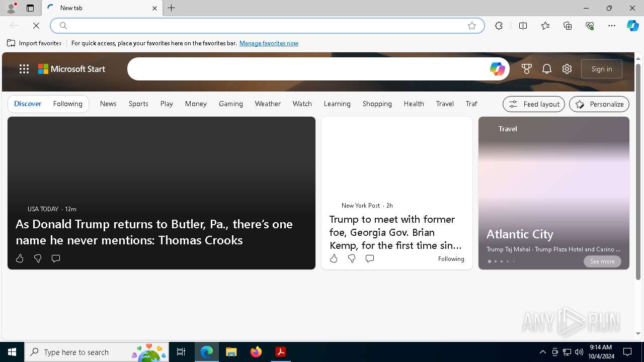
Task: Open the Learning category
Action: point(337,104)
